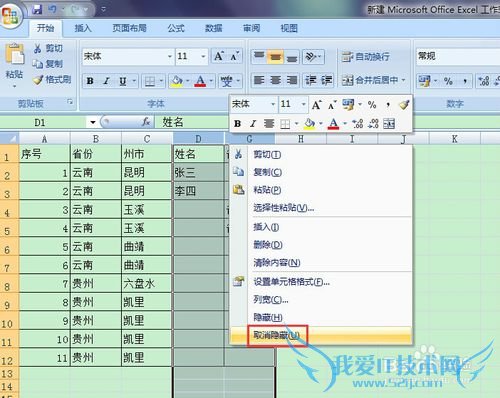Screen dimensions: 500x398
Task: Increase decimal places in ribbon
Action: 483,81
